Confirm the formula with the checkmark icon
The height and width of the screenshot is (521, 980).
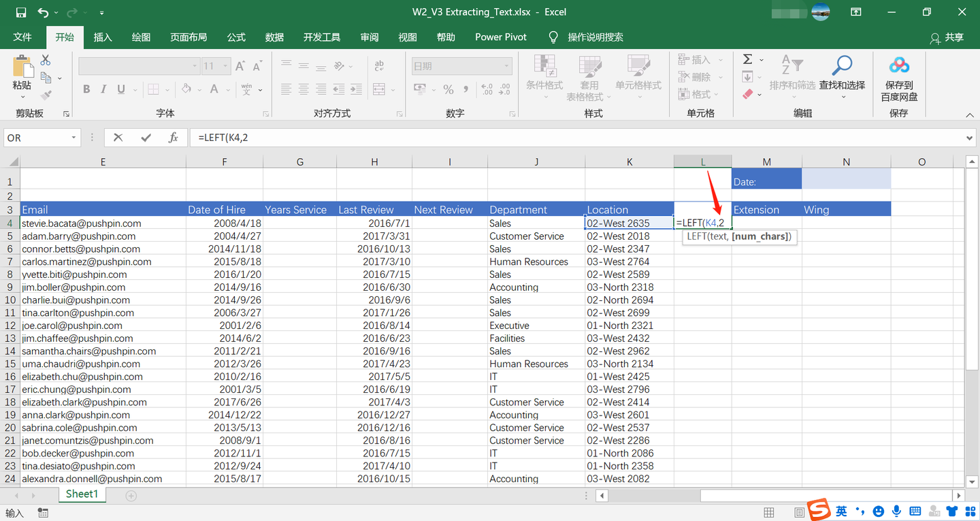coord(146,138)
